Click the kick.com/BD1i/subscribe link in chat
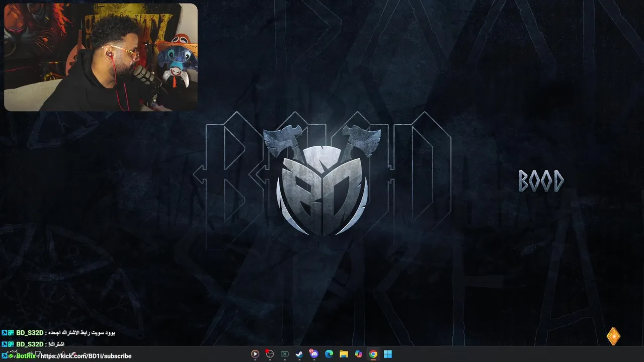This screenshot has width=644, height=362. [x=86, y=356]
